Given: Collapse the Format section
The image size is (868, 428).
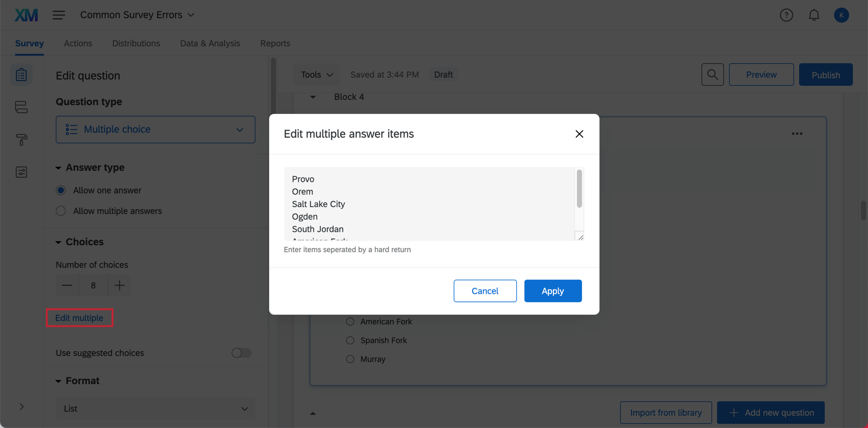Looking at the screenshot, I should [58, 382].
